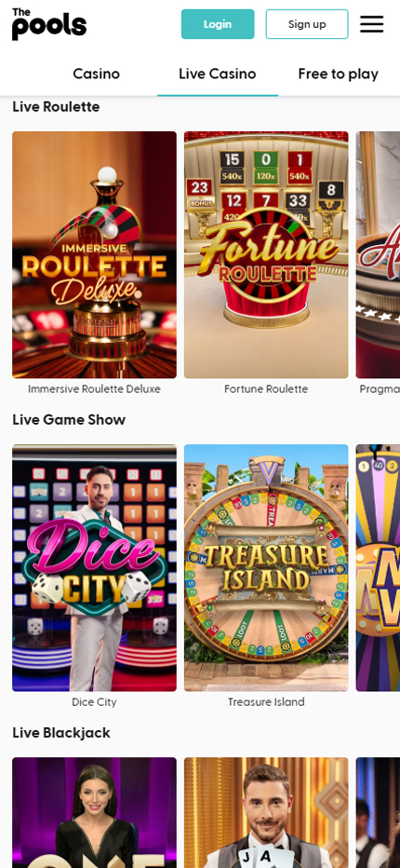Click the Fortune Roulette caption text
The width and height of the screenshot is (400, 868).
(266, 389)
